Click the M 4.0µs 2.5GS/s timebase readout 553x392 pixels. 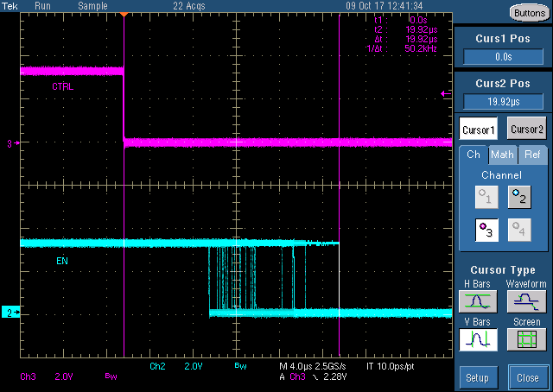313,366
